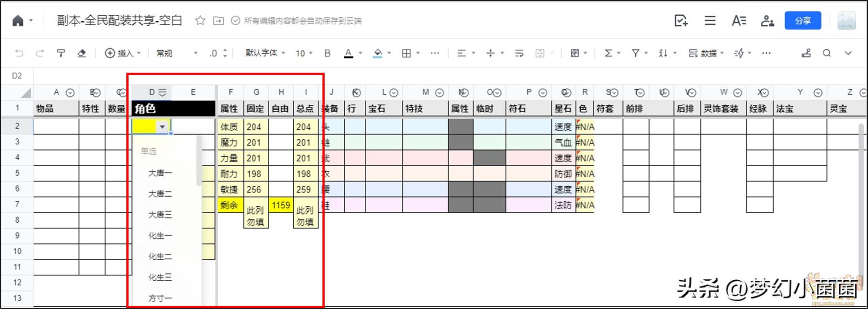Click column M filter button

click(440, 93)
